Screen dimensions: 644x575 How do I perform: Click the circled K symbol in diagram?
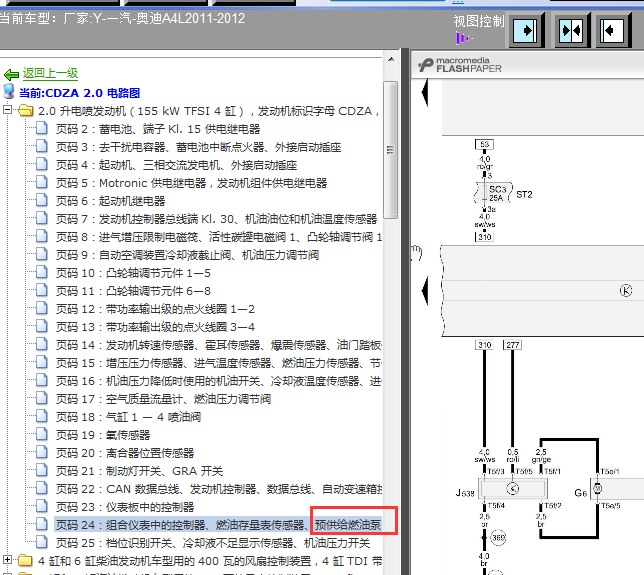pos(626,291)
